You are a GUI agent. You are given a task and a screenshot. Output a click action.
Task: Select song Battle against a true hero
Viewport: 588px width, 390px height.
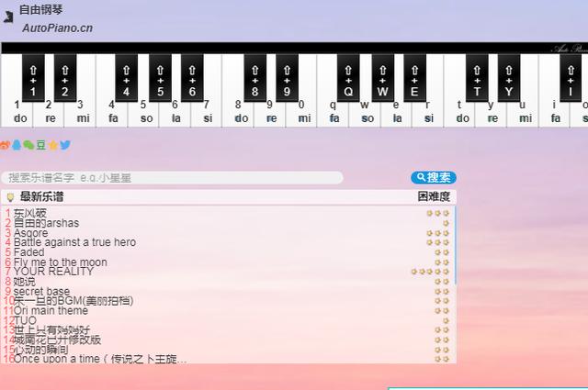coord(74,242)
